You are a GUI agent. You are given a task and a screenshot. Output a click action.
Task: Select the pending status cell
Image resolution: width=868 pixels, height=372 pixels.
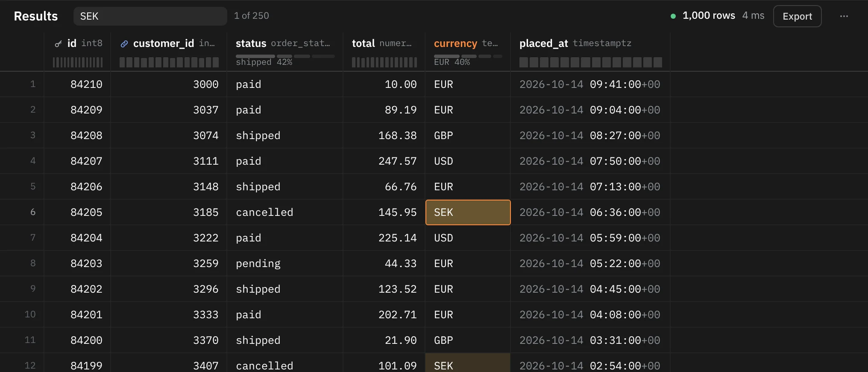tap(285, 264)
